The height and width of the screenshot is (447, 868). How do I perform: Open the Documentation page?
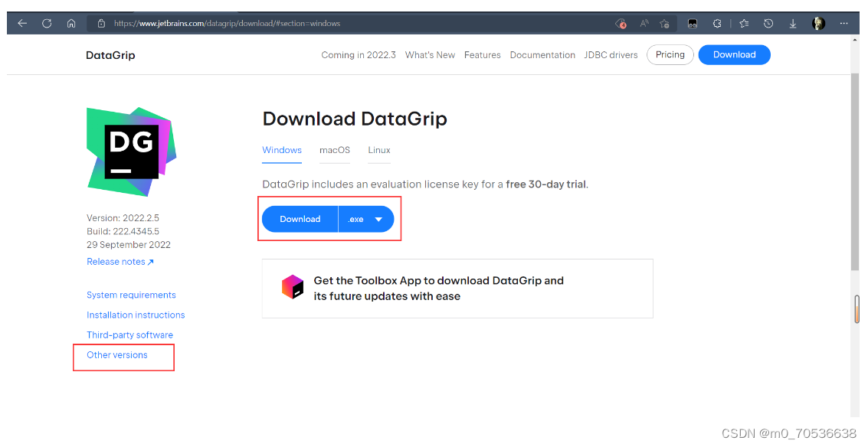pyautogui.click(x=542, y=55)
